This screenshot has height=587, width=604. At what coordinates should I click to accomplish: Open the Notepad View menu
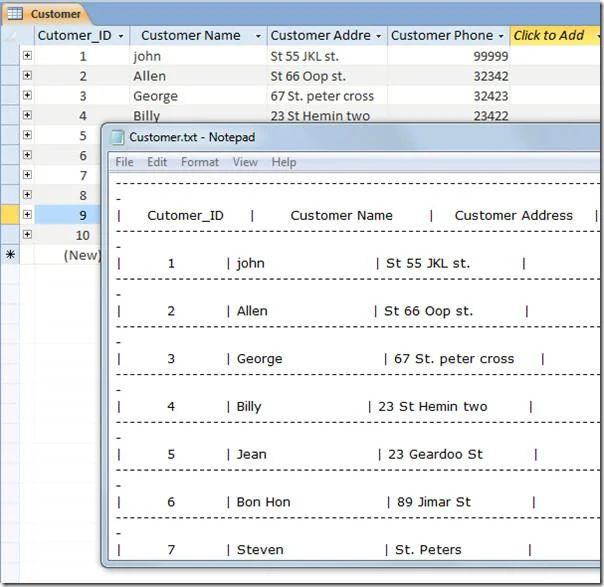tap(245, 162)
